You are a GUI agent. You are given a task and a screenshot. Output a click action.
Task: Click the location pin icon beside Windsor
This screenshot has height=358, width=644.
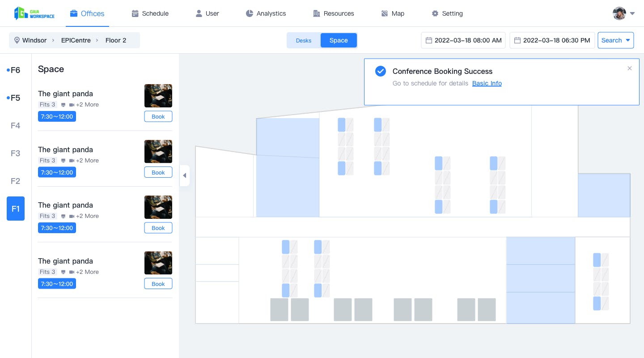pos(17,40)
